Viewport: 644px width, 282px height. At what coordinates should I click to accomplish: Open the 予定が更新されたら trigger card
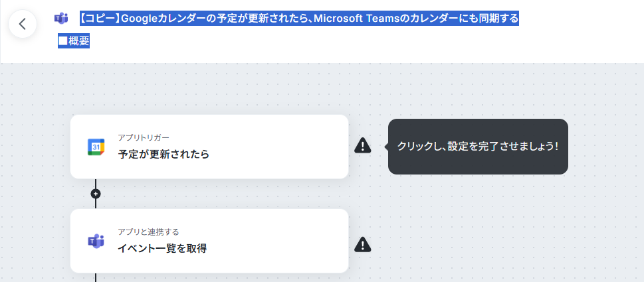click(x=209, y=147)
